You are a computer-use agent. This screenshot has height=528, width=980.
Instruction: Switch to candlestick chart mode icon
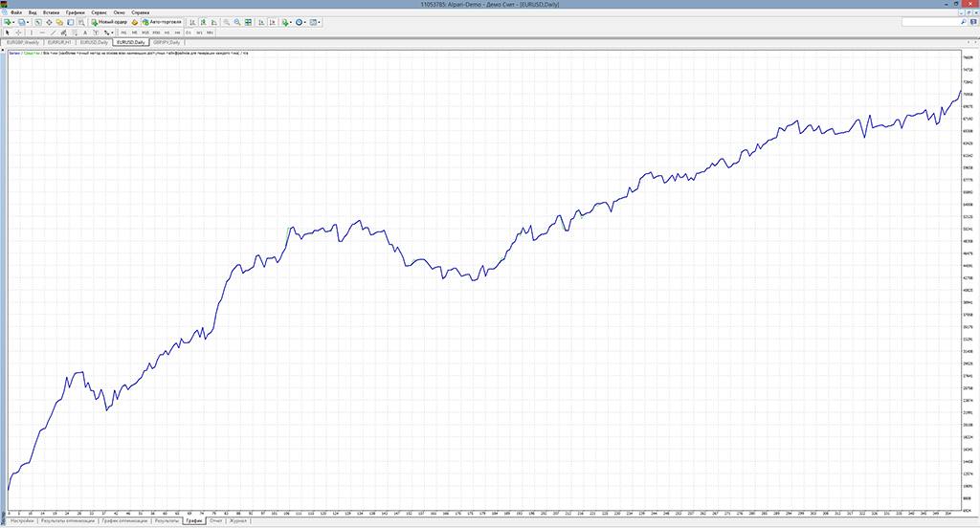point(203,22)
